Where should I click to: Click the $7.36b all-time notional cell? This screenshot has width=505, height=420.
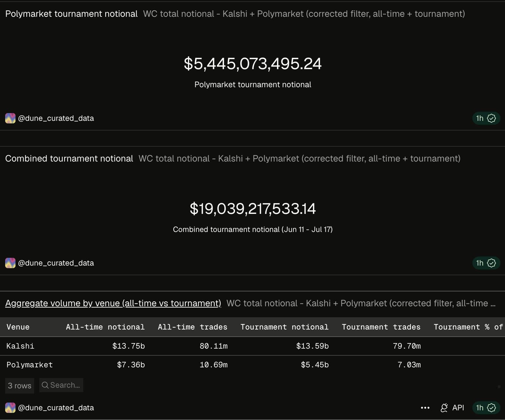[x=131, y=365]
